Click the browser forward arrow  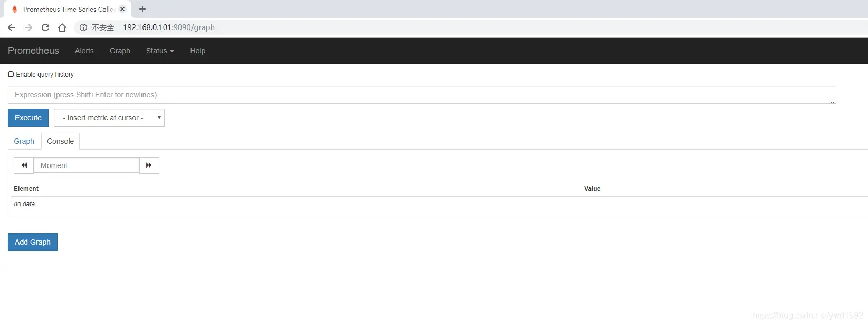point(28,27)
